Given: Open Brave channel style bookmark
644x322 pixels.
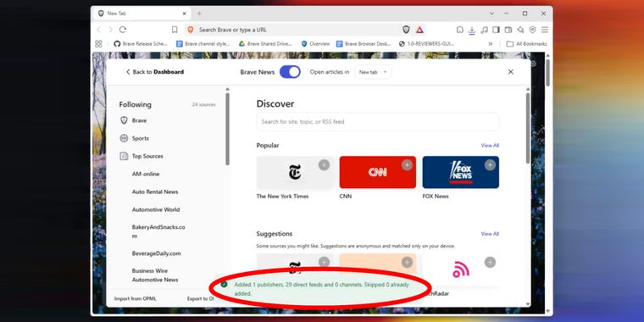Looking at the screenshot, I should (203, 43).
